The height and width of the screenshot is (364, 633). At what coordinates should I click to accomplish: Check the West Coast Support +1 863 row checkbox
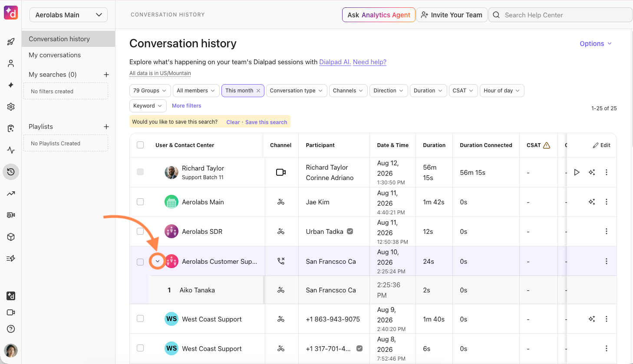[140, 318]
